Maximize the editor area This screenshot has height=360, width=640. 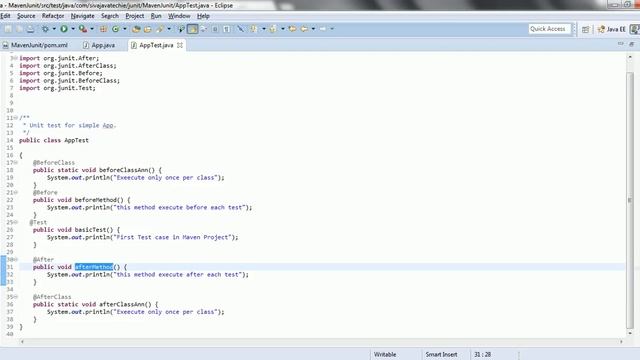point(631,44)
